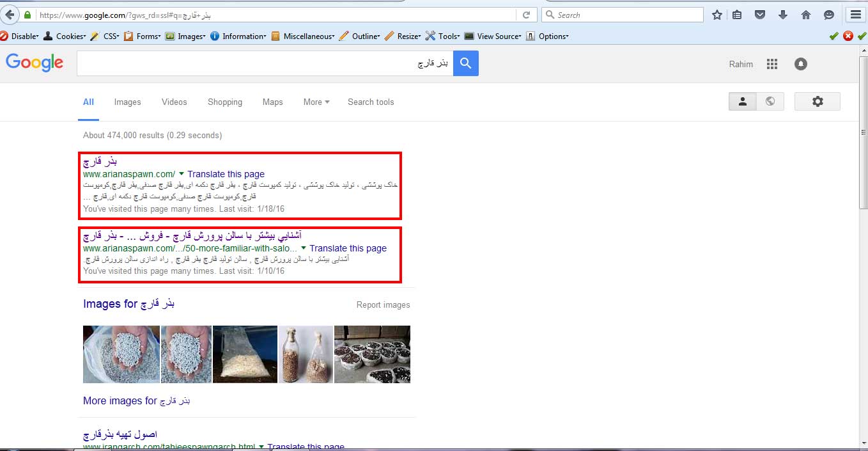Reload the page with the refresh icon
Image resolution: width=868 pixels, height=451 pixels.
526,15
